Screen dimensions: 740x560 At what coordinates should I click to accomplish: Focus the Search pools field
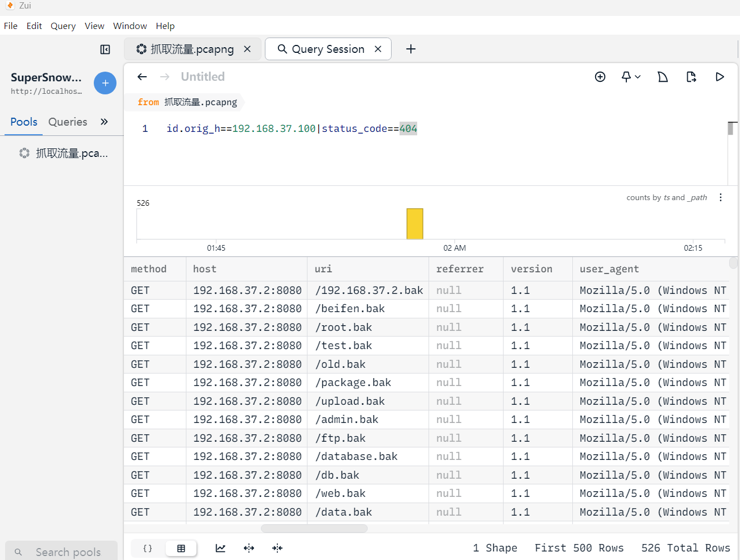pyautogui.click(x=61, y=551)
